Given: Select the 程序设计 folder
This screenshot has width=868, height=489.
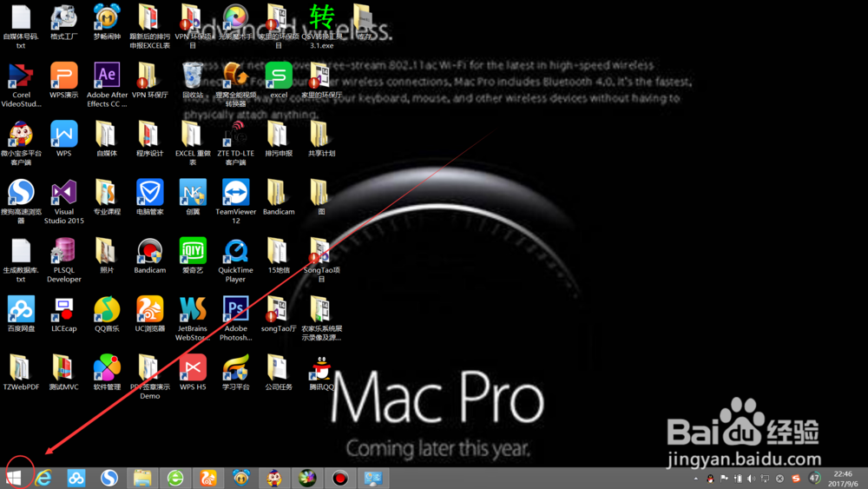Looking at the screenshot, I should (149, 138).
